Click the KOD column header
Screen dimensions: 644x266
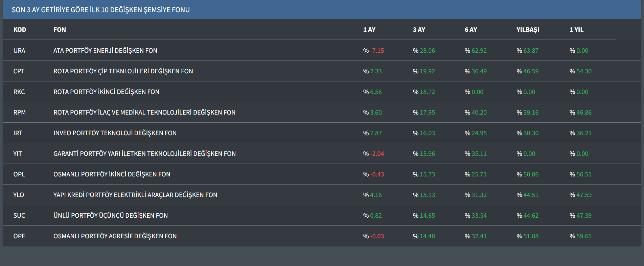[x=20, y=30]
